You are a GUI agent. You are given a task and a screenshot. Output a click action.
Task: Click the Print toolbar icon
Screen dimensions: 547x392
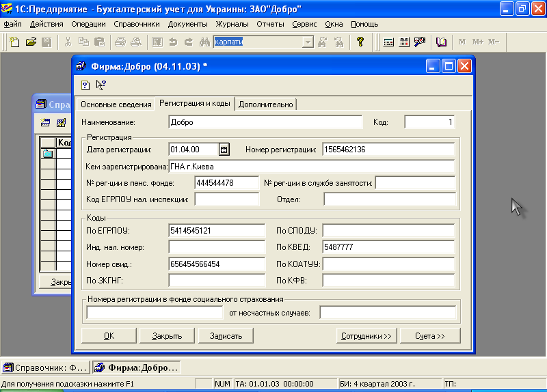click(x=120, y=42)
